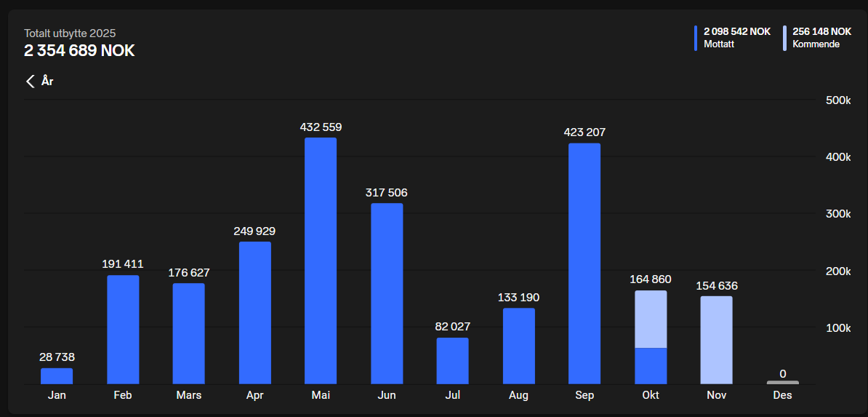Click the total 2 354 689 NOK figure
868x417 pixels.
click(x=79, y=50)
